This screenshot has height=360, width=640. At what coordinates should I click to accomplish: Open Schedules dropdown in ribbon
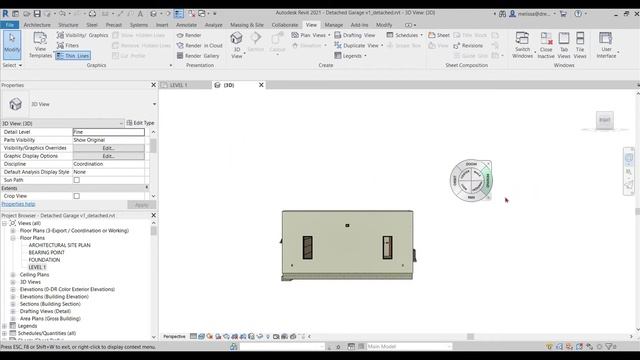click(x=404, y=35)
